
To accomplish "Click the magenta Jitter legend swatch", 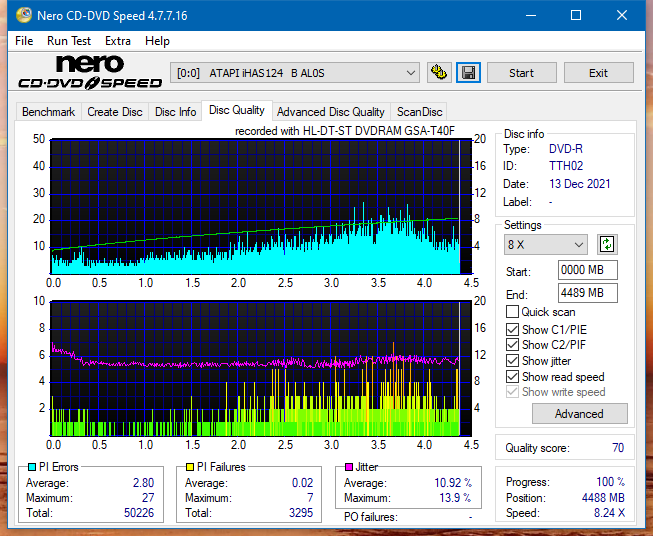I will (349, 467).
